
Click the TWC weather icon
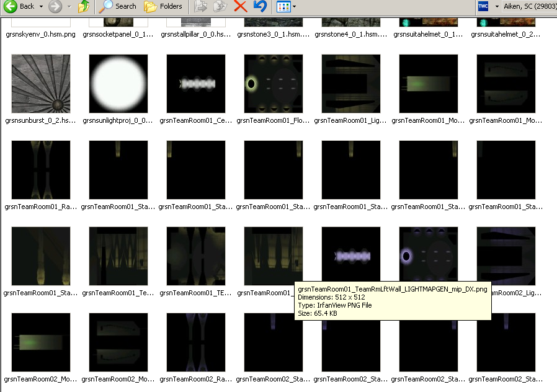483,6
